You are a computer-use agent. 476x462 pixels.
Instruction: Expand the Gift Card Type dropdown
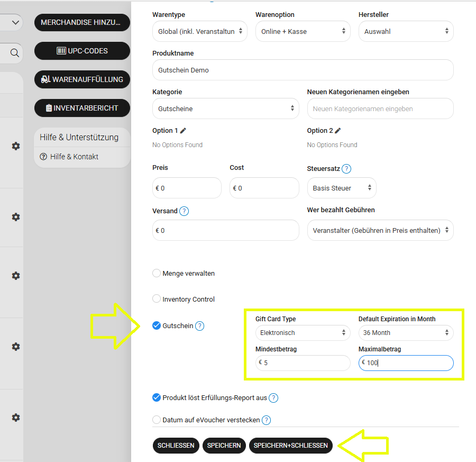click(x=303, y=333)
